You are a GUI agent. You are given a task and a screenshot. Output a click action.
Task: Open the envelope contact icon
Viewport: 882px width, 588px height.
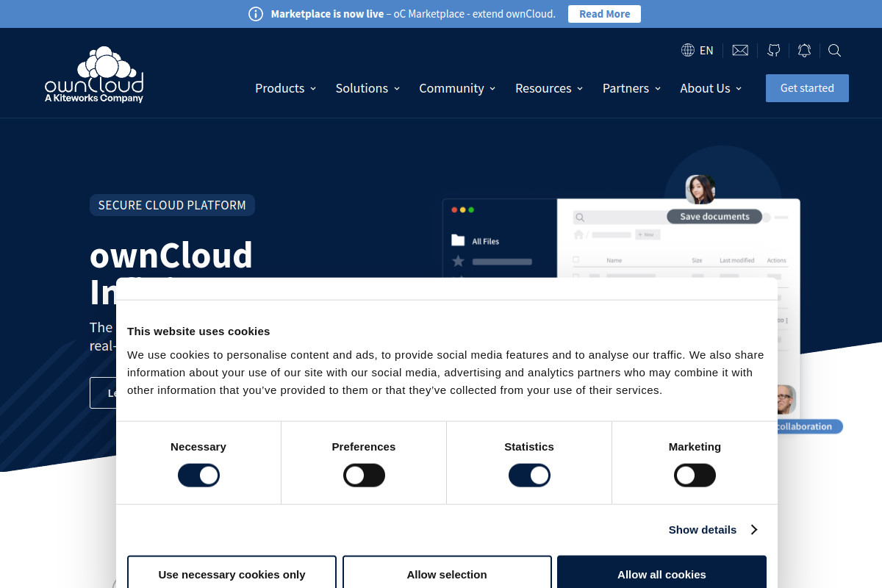740,50
